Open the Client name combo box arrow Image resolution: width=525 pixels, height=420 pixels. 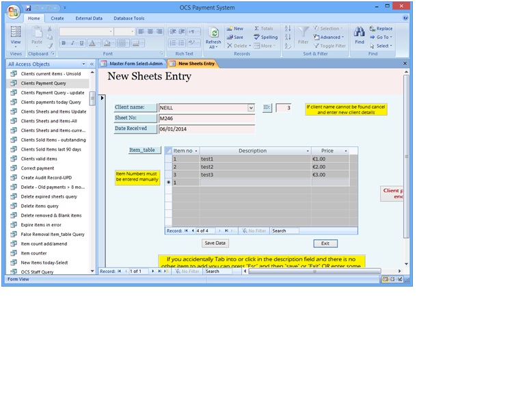[251, 108]
